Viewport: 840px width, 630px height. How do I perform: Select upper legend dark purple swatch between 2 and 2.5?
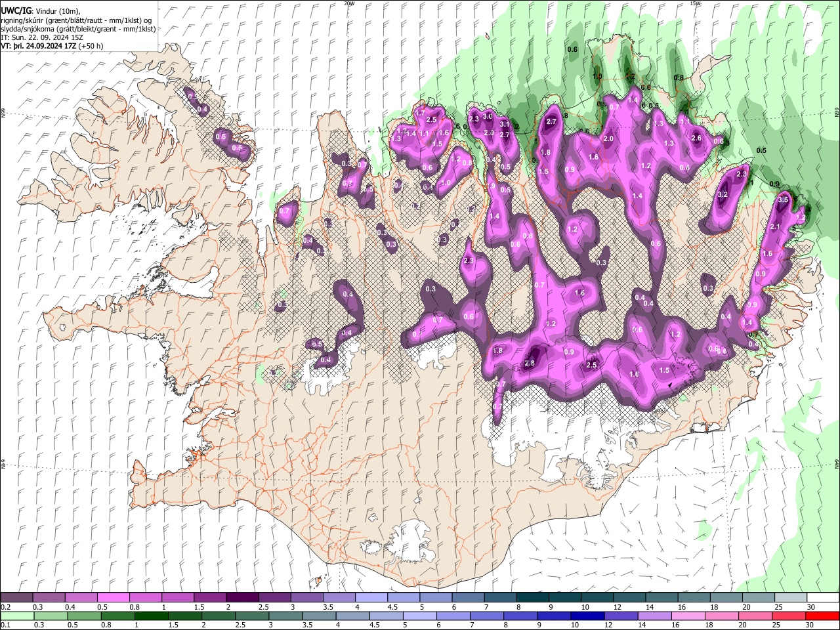241,598
